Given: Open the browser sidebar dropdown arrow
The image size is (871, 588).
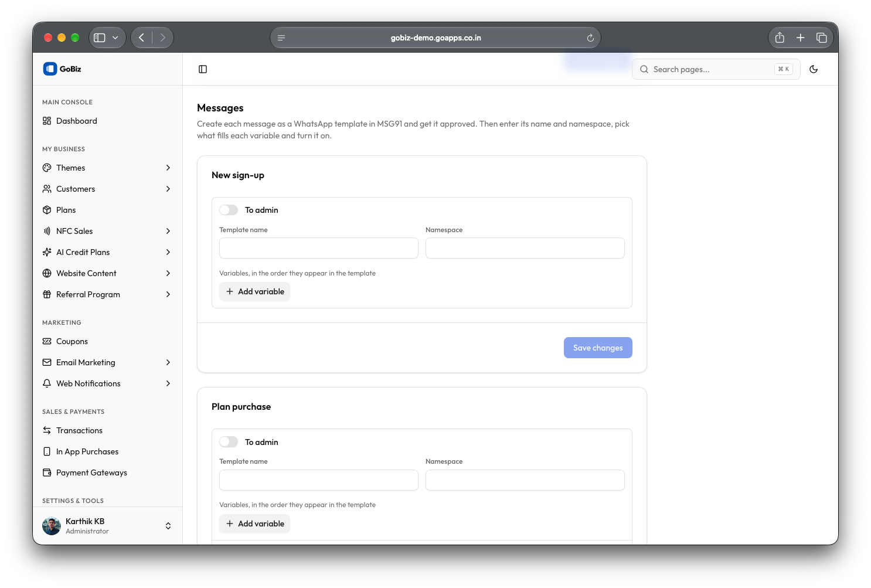Looking at the screenshot, I should pyautogui.click(x=115, y=38).
